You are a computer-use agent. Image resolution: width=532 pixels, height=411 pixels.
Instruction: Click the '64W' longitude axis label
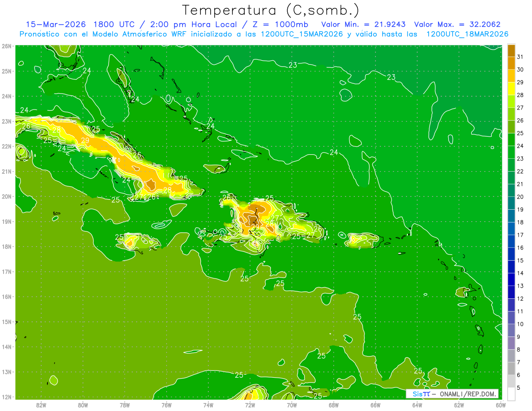tap(417, 404)
